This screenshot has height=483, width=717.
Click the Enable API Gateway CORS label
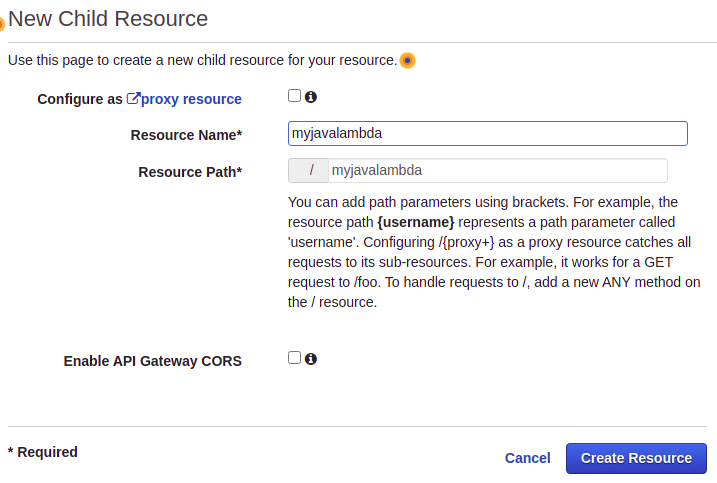point(152,361)
